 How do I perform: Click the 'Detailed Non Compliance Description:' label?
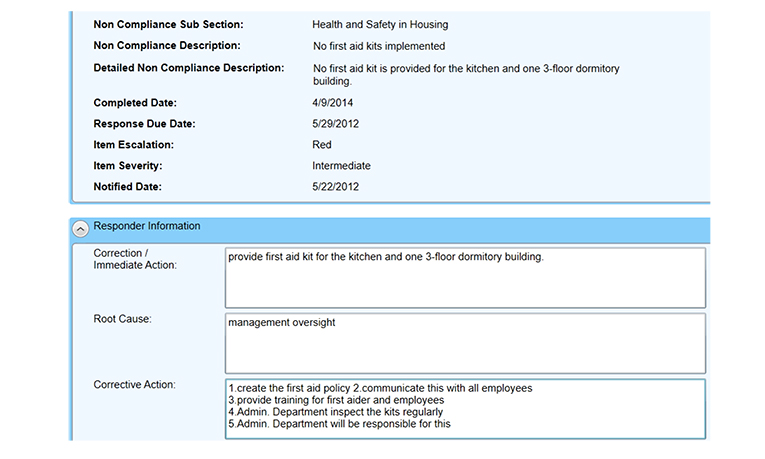[189, 68]
